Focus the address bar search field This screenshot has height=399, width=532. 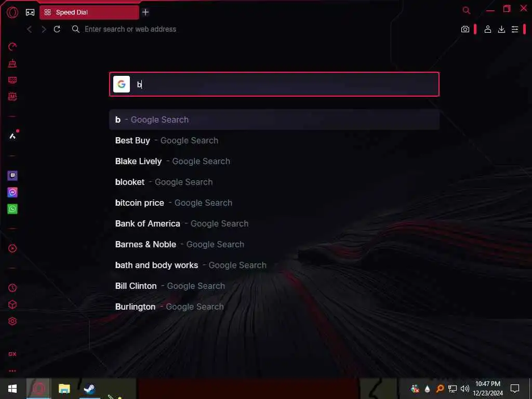point(261,29)
